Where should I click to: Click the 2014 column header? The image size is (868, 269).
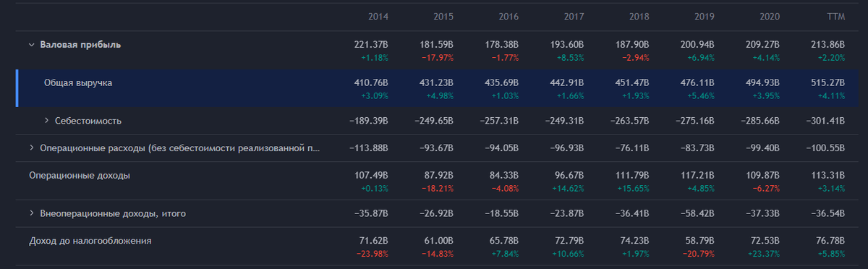tap(378, 16)
